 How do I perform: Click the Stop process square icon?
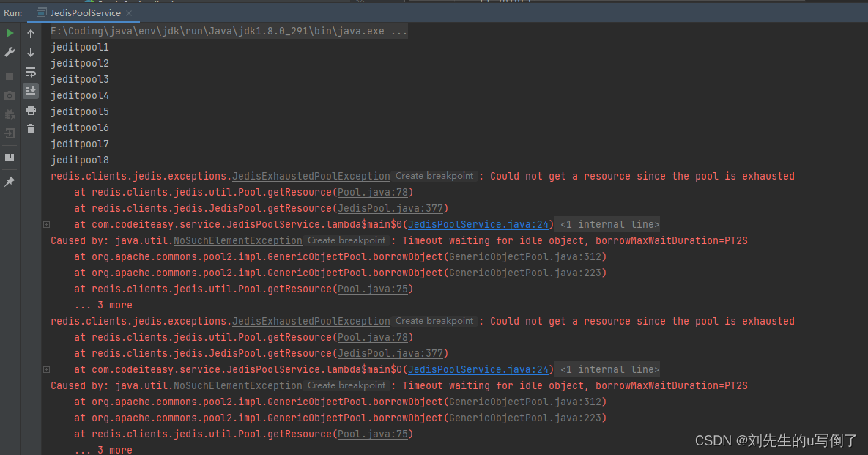10,76
